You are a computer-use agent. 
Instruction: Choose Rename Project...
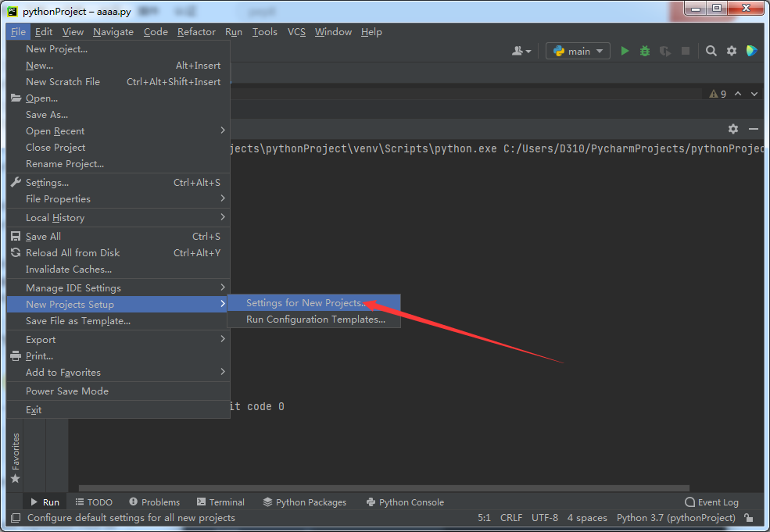pyautogui.click(x=118, y=164)
